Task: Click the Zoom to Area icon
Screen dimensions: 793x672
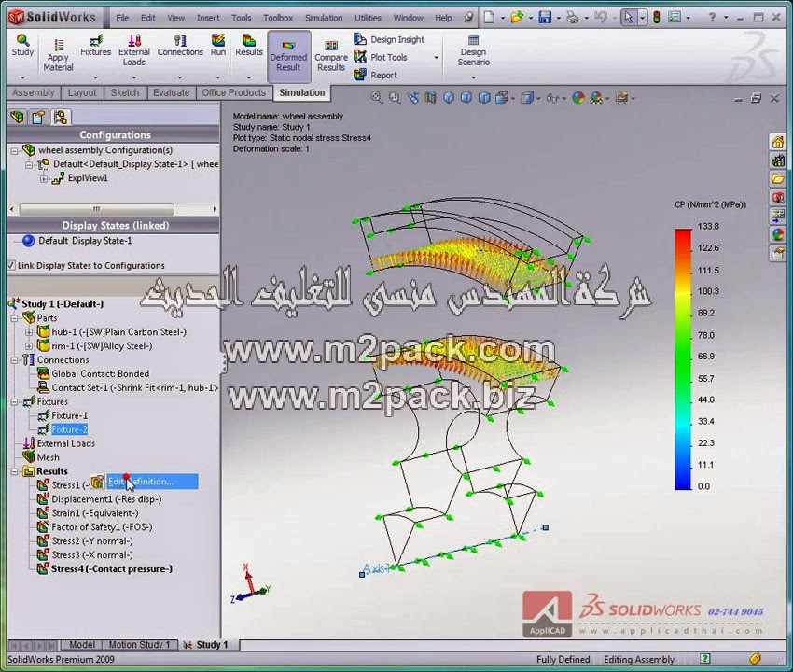Action: coord(395,98)
